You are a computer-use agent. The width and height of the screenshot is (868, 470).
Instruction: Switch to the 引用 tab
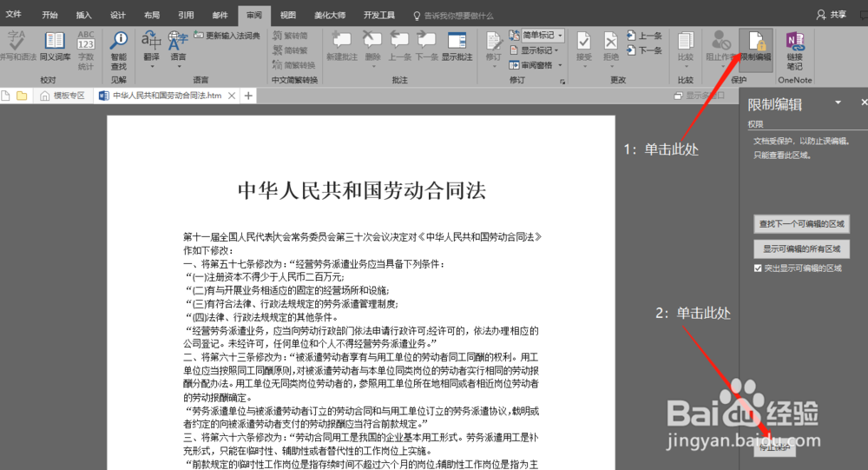tap(186, 15)
